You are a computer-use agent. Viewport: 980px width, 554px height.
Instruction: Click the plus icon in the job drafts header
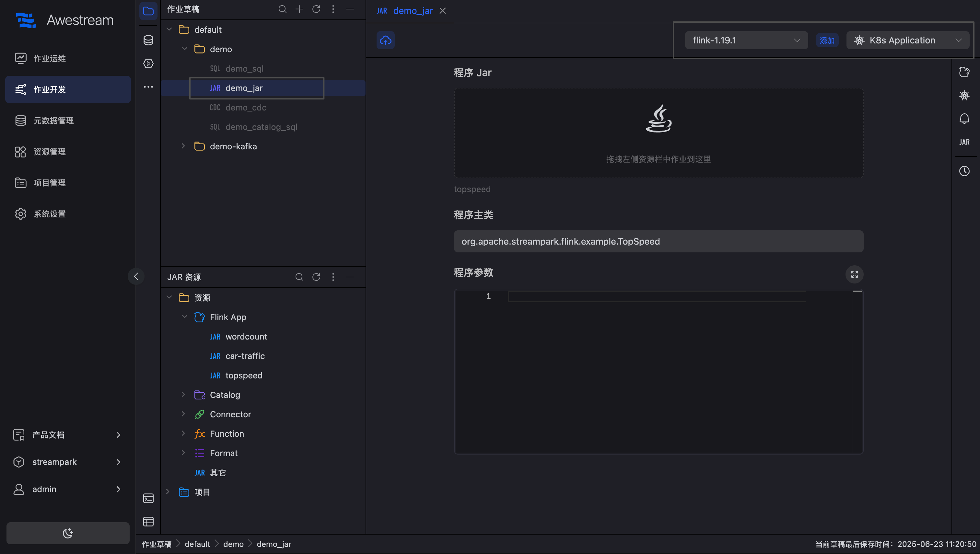(299, 9)
